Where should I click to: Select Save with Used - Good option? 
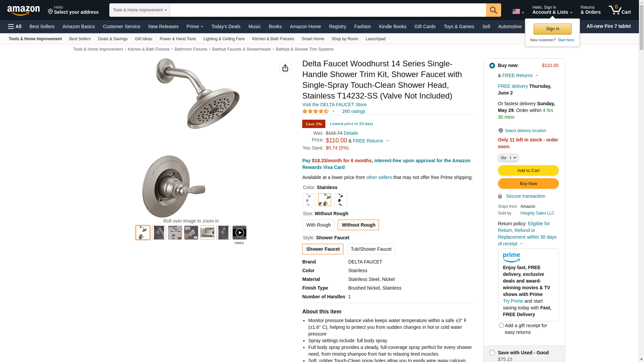click(x=492, y=353)
